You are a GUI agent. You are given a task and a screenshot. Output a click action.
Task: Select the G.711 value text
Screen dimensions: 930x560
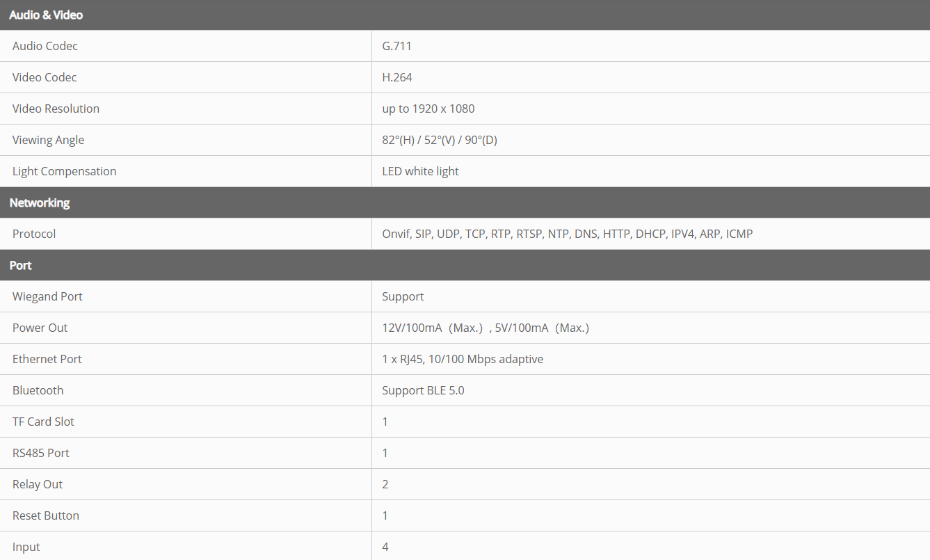click(397, 46)
